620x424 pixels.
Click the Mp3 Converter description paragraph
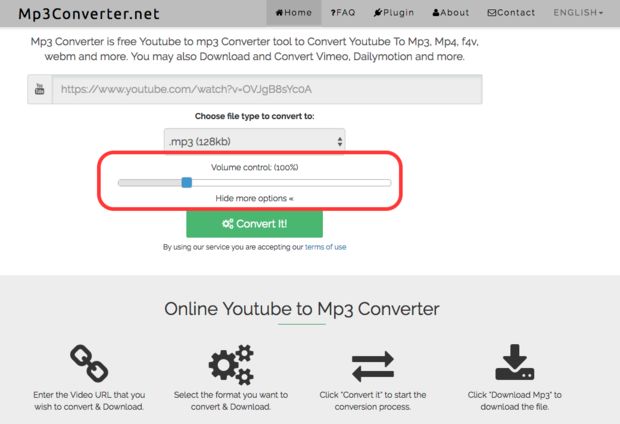[x=254, y=49]
